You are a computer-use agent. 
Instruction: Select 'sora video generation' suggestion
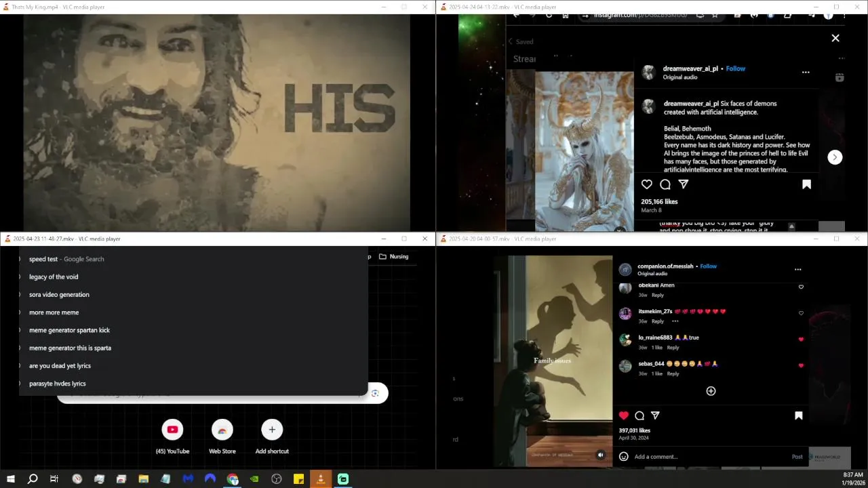point(193,294)
